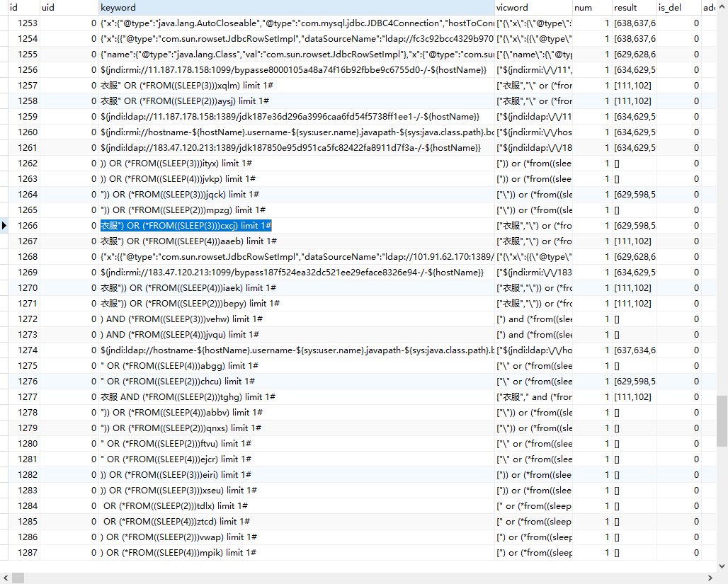The image size is (728, 584).
Task: Click keyword AND SLEEP(4)))jvqu
Action: click(x=297, y=335)
